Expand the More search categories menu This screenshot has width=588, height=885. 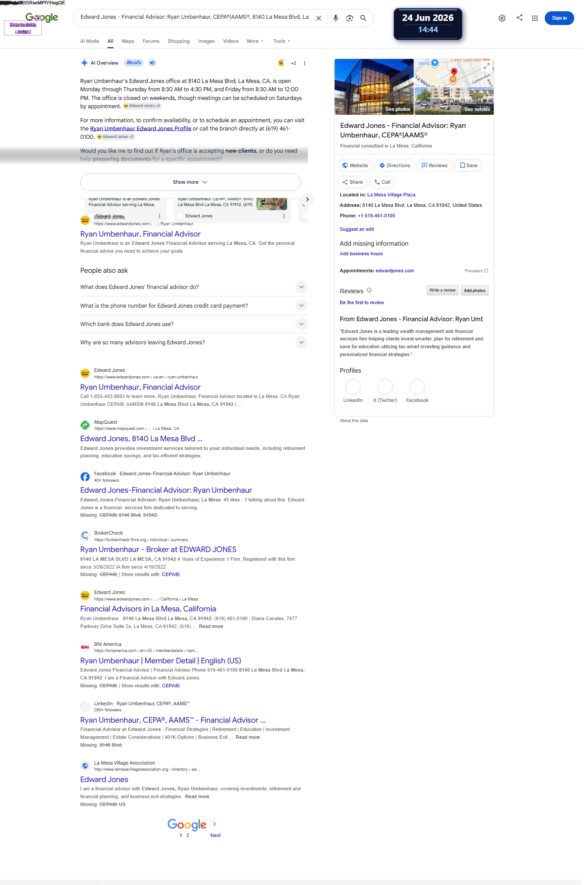click(x=255, y=41)
